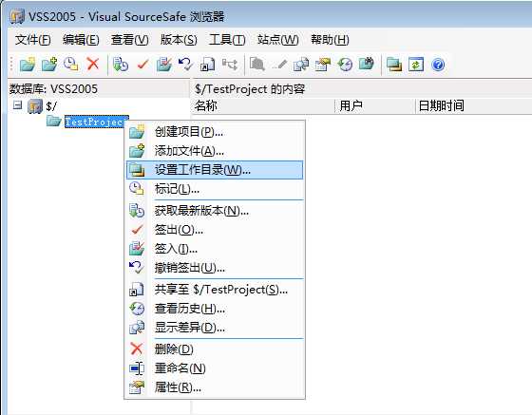Viewport: 532px width, 415px height.
Task: Click the red X Delete toolbar icon
Action: click(93, 64)
